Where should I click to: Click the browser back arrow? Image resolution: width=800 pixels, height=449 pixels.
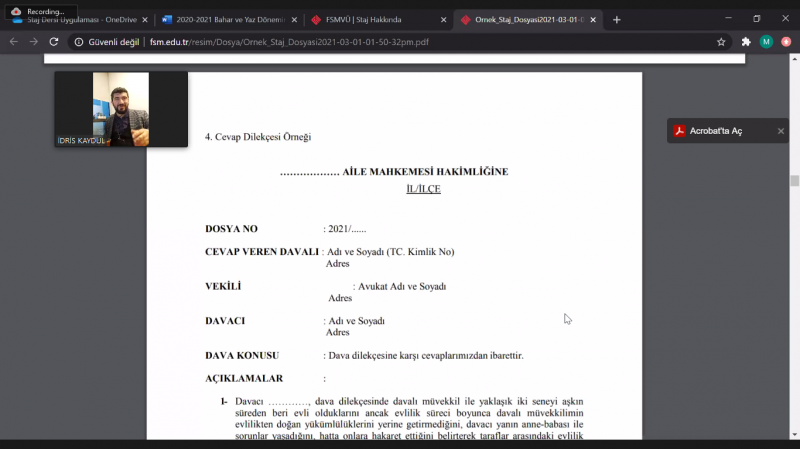tap(13, 42)
